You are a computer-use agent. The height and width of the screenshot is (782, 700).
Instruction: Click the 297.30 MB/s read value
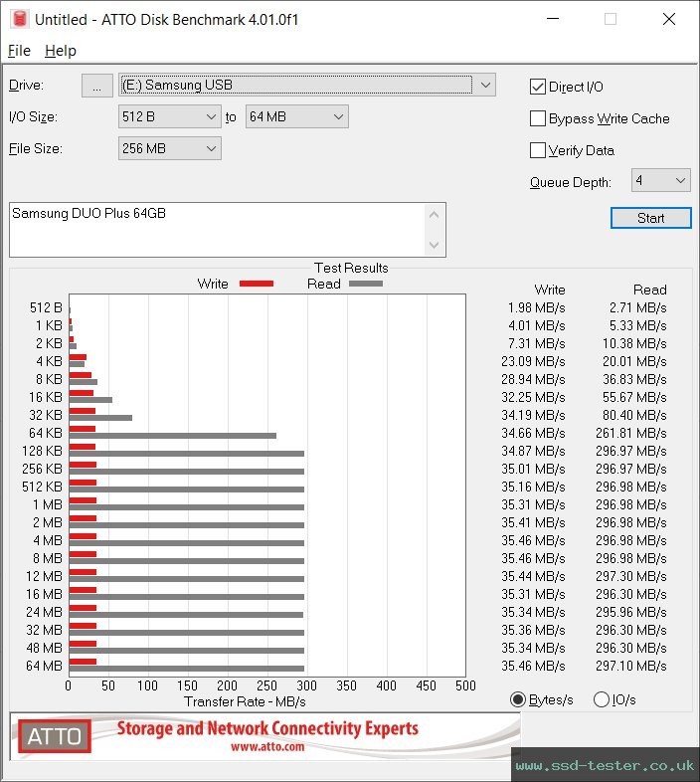coord(630,576)
